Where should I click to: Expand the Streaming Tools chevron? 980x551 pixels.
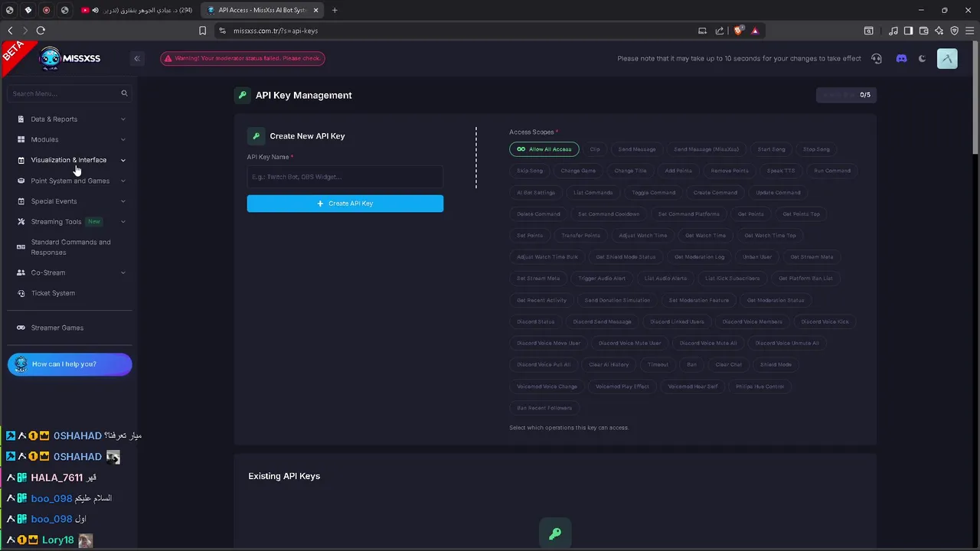click(x=122, y=222)
